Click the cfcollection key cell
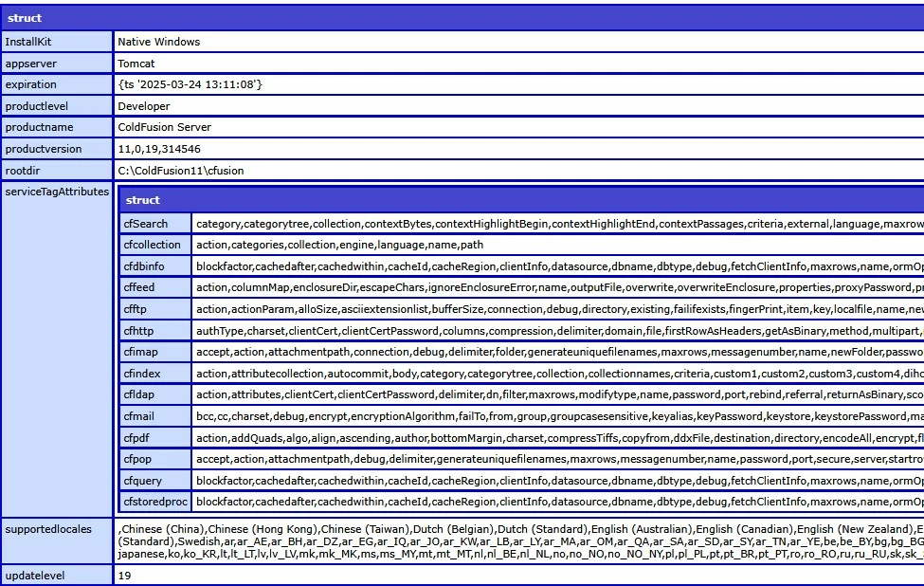Image resolution: width=924 pixels, height=586 pixels. coord(155,245)
